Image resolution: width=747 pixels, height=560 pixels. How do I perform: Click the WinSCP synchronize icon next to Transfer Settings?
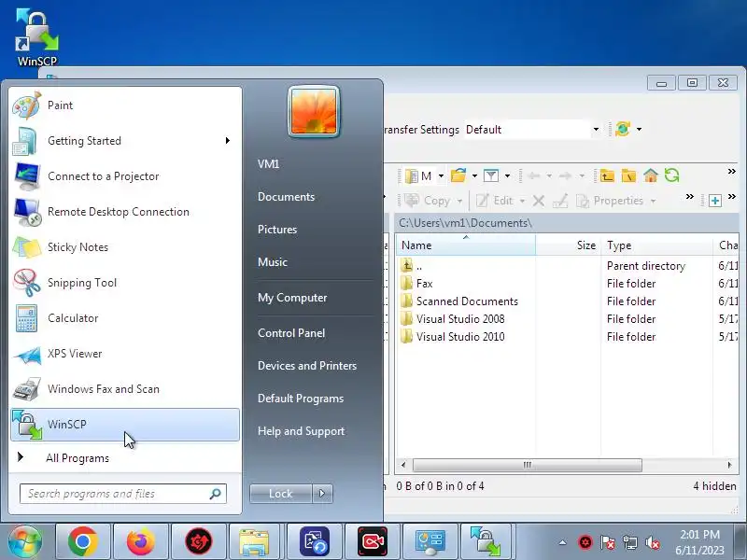point(623,129)
